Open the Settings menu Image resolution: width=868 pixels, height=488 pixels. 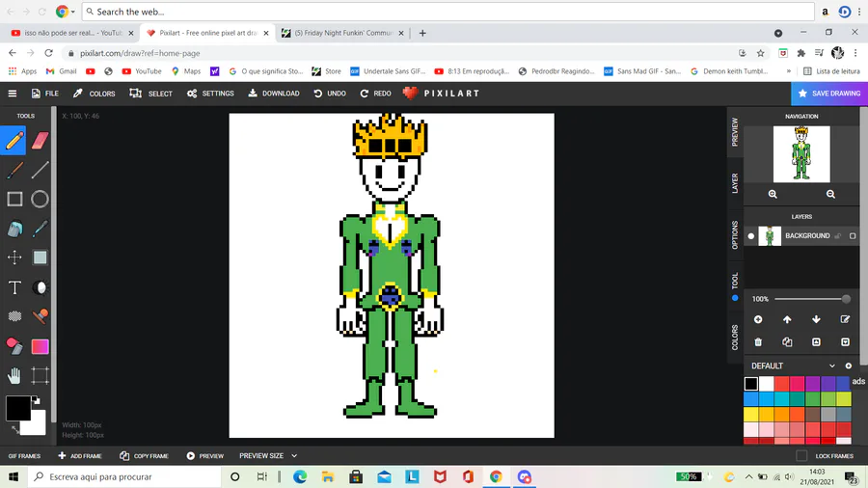210,94
